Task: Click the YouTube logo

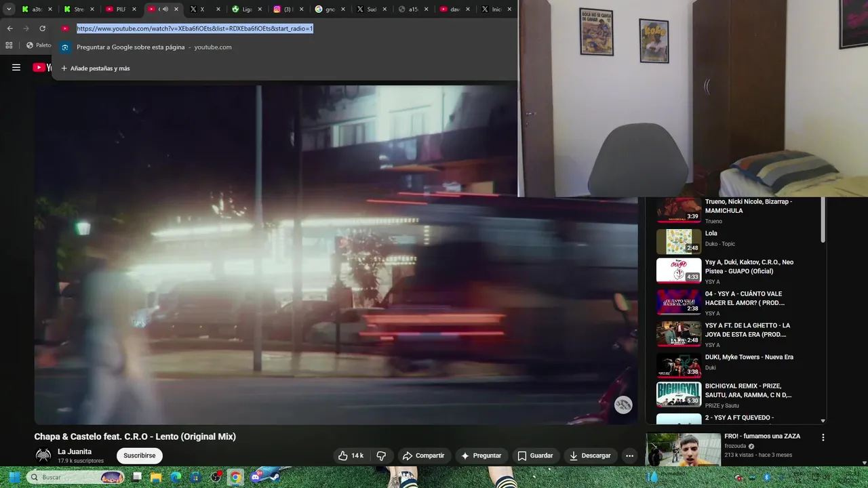Action: click(x=41, y=67)
